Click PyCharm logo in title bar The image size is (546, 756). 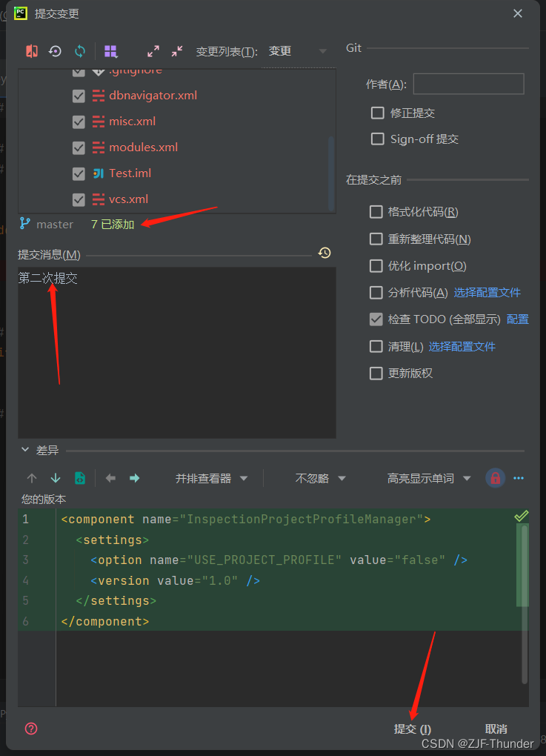click(21, 13)
